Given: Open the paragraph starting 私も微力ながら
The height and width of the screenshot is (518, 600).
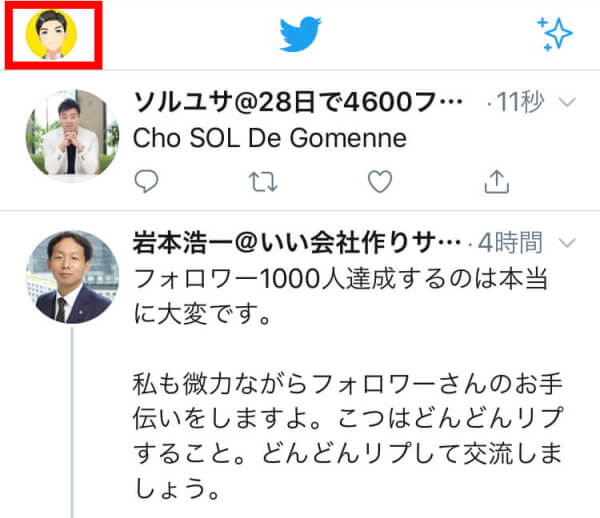Looking at the screenshot, I should tap(347, 437).
